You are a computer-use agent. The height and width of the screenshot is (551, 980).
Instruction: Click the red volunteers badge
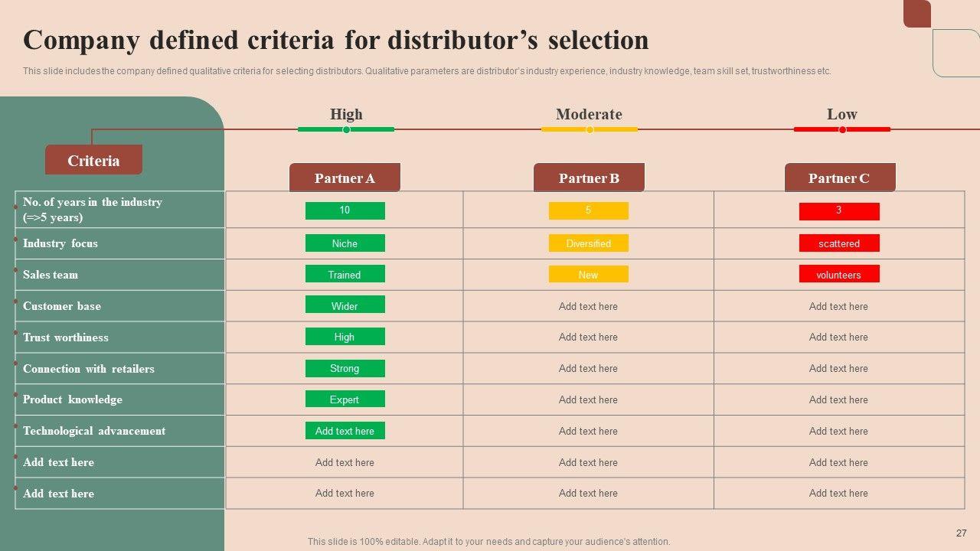point(838,275)
